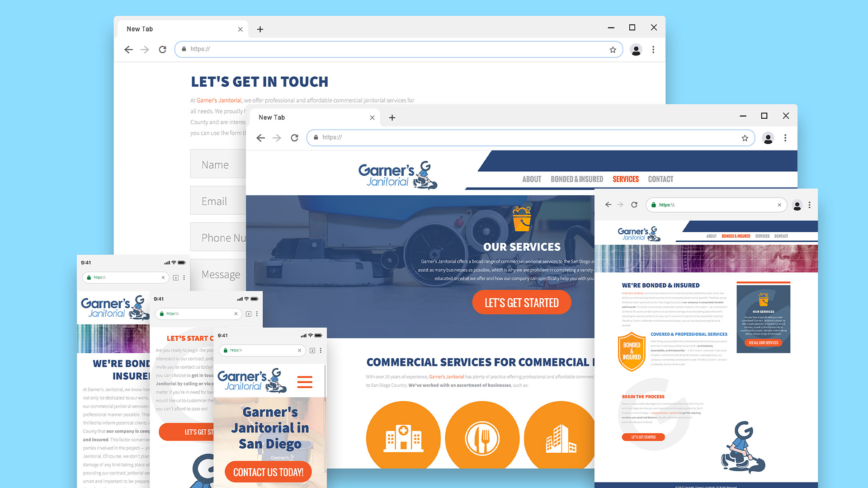Open profile avatar icon in middle browser window

tap(768, 138)
